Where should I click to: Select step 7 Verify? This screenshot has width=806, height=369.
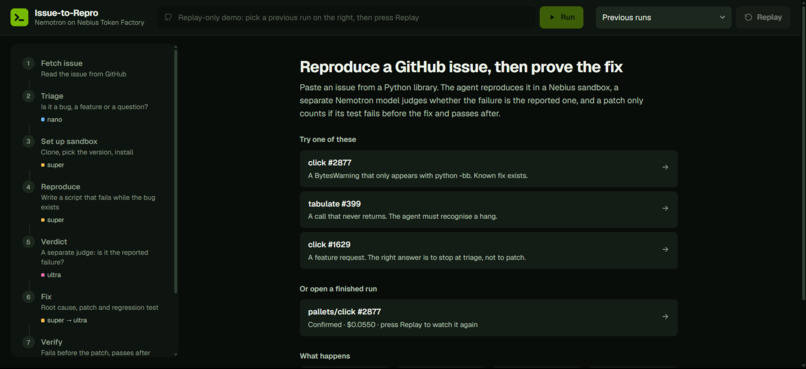click(x=95, y=346)
